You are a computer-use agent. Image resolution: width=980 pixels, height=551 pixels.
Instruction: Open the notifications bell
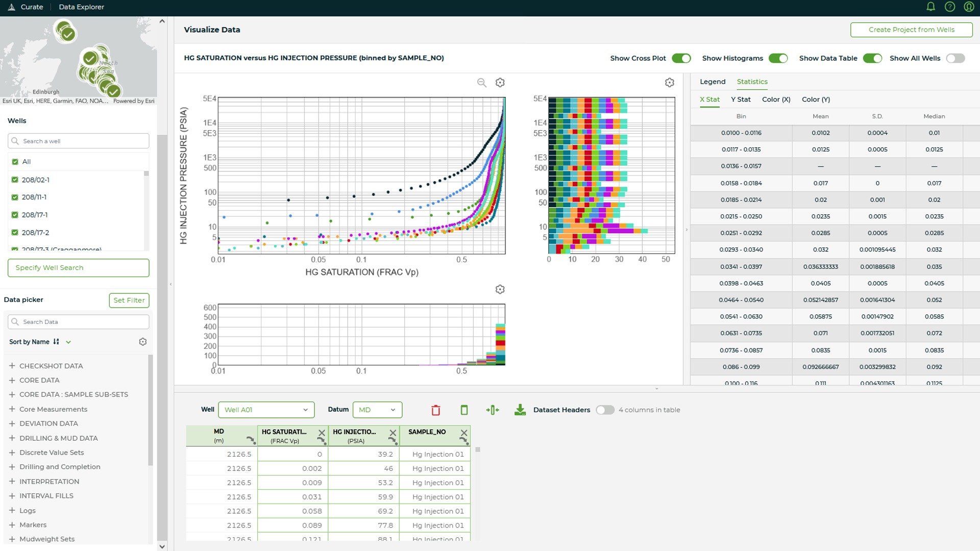(x=931, y=7)
